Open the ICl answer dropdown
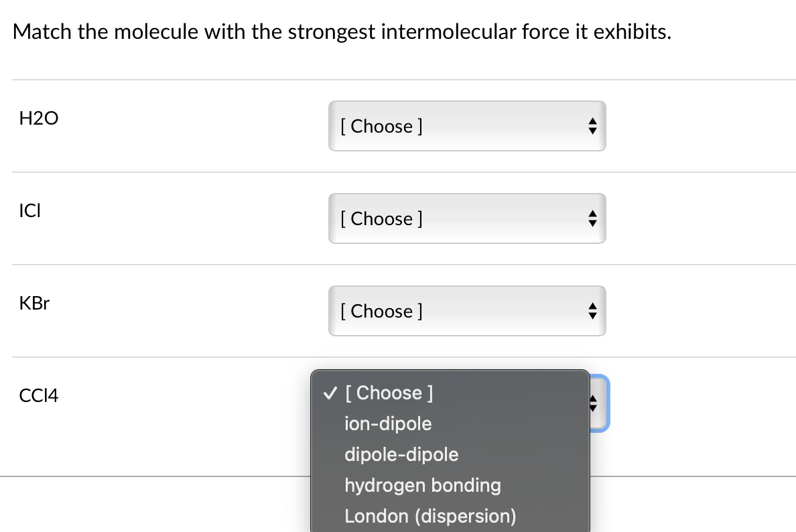Viewport: 796px width, 532px height. coord(466,218)
